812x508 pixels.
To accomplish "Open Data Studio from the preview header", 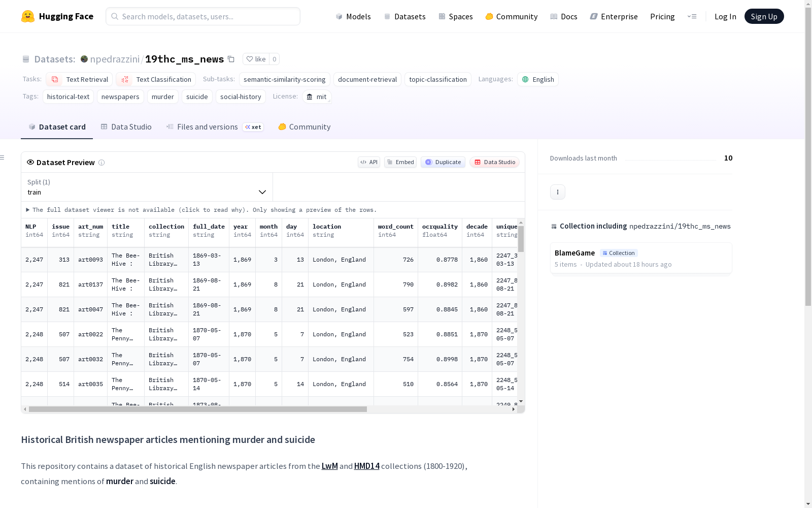I will tap(494, 162).
